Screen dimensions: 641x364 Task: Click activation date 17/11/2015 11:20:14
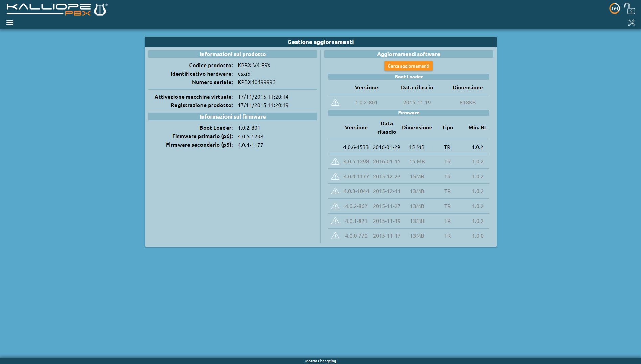coord(263,97)
